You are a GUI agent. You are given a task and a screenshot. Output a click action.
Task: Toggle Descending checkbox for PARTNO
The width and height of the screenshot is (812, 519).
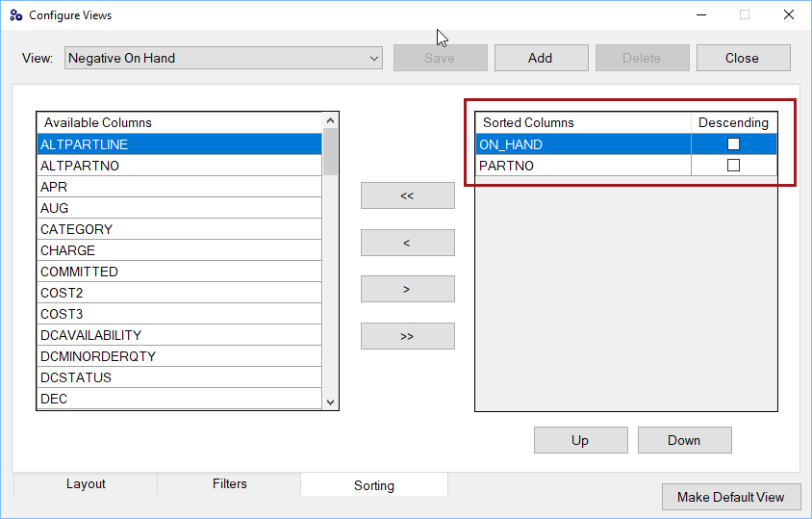point(733,166)
